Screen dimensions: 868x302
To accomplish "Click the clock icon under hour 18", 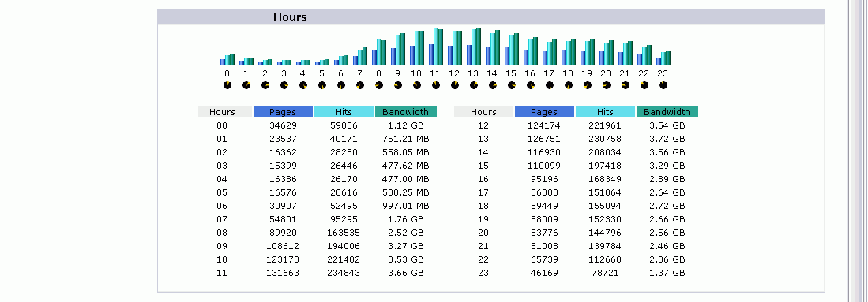I will tap(569, 85).
